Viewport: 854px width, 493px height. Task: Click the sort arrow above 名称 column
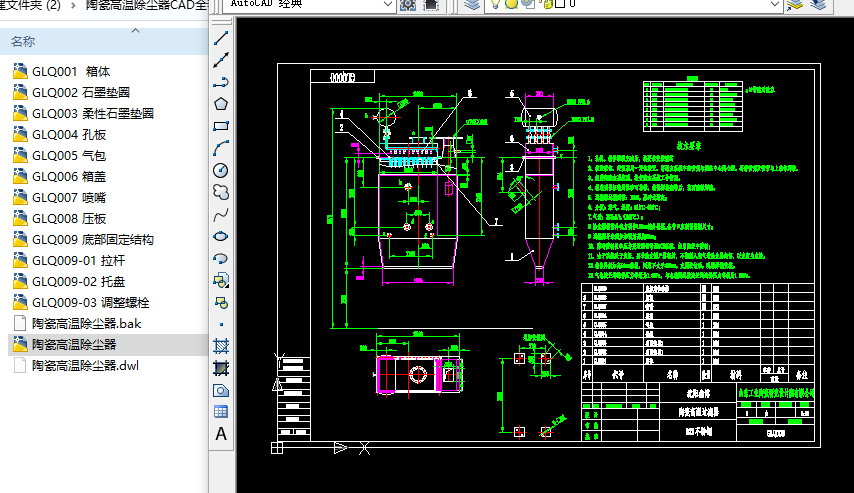tap(136, 31)
